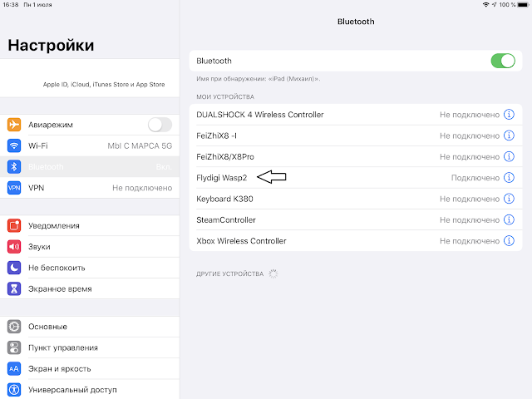Tap the Звуки speaker icon
This screenshot has width=532, height=399.
pyautogui.click(x=14, y=247)
